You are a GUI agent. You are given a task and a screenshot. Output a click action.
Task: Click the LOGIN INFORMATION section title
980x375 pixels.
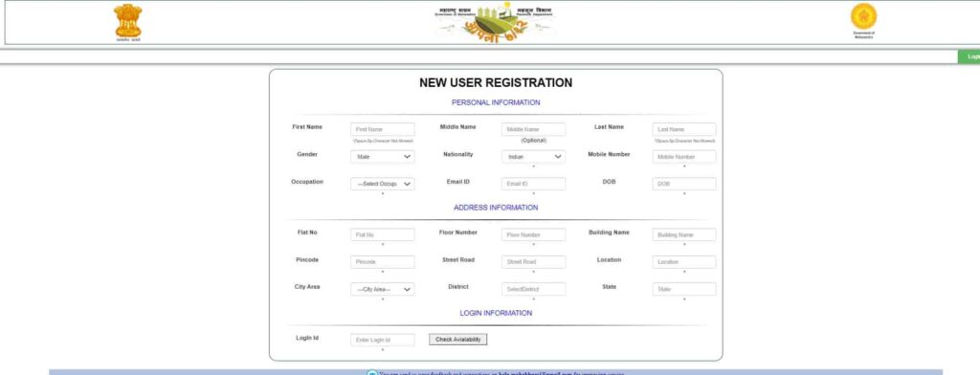pyautogui.click(x=496, y=313)
